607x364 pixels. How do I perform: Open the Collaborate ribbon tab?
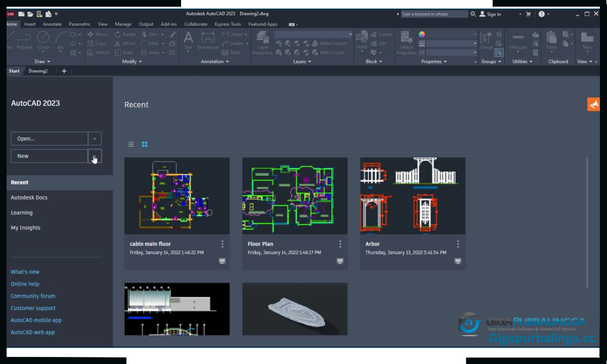[196, 24]
